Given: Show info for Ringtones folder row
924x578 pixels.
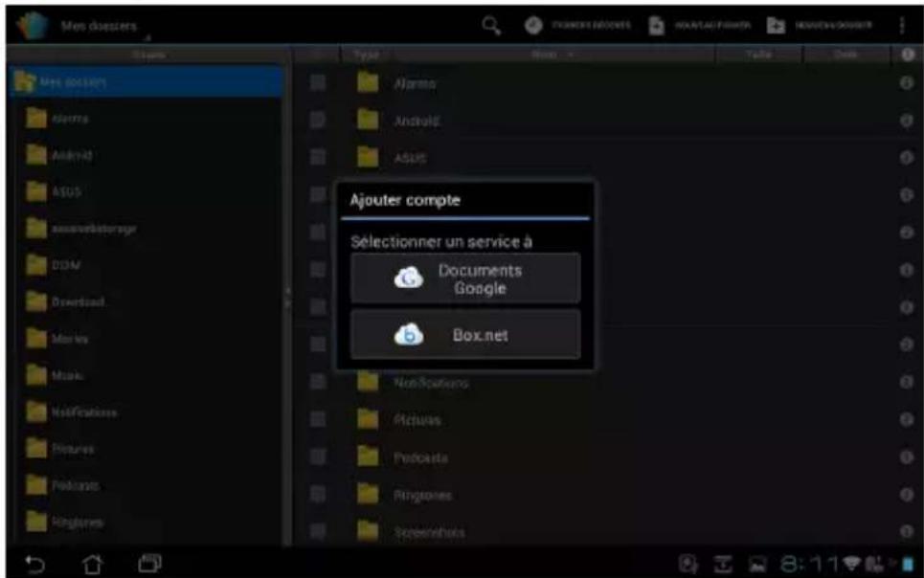Looking at the screenshot, I should [907, 495].
